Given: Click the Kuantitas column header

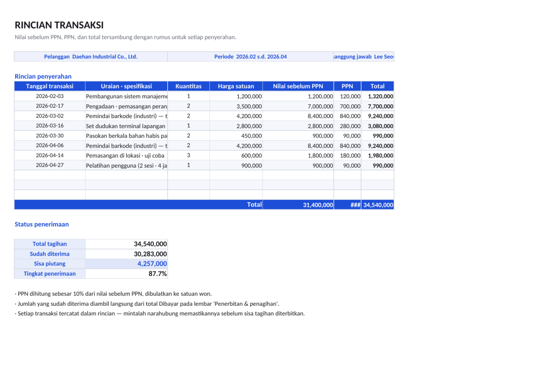Looking at the screenshot, I should pyautogui.click(x=189, y=86).
